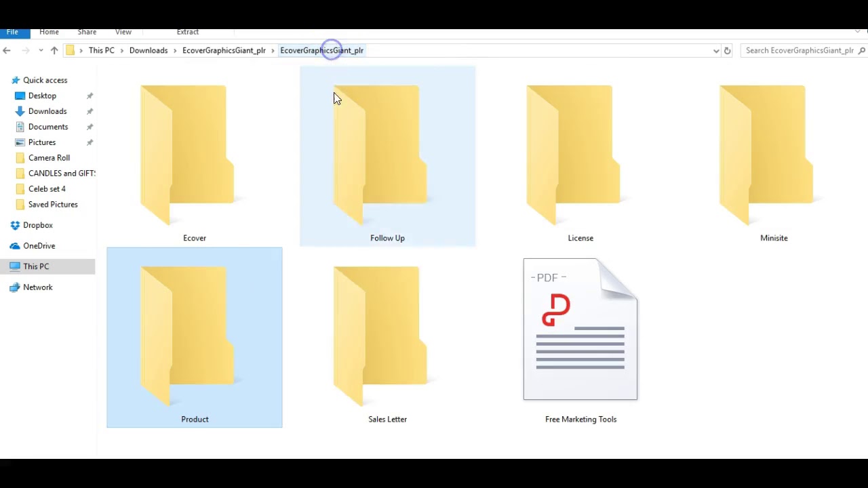The image size is (868, 488).
Task: Click the Quick access star icon
Action: (16, 80)
